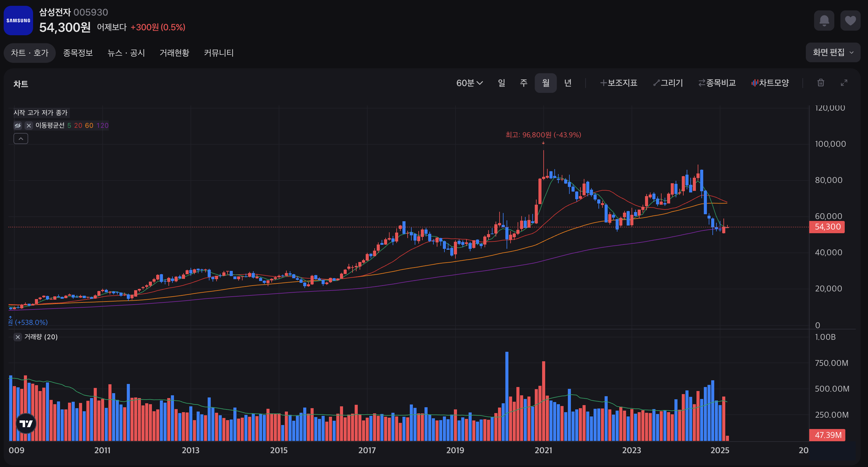The image size is (868, 467).
Task: Delete drawings with the trash icon
Action: 821,83
